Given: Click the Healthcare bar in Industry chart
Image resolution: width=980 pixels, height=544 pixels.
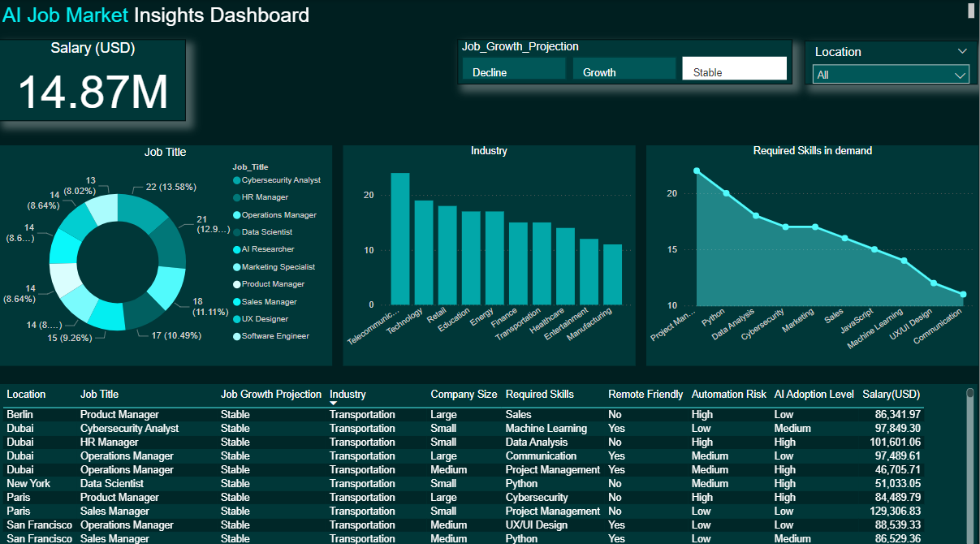Looking at the screenshot, I should coord(565,266).
